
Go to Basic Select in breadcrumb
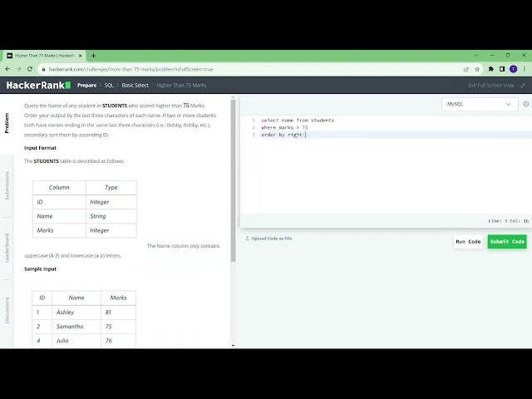tap(135, 85)
